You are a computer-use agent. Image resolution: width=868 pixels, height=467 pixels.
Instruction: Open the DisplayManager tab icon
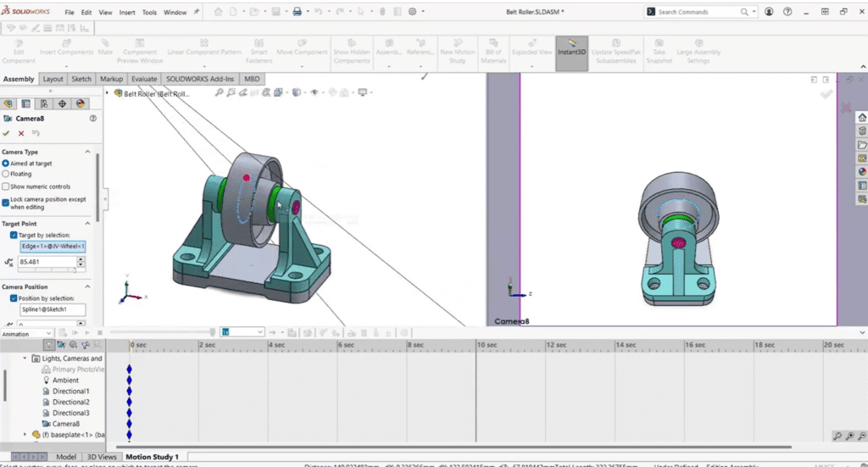81,103
